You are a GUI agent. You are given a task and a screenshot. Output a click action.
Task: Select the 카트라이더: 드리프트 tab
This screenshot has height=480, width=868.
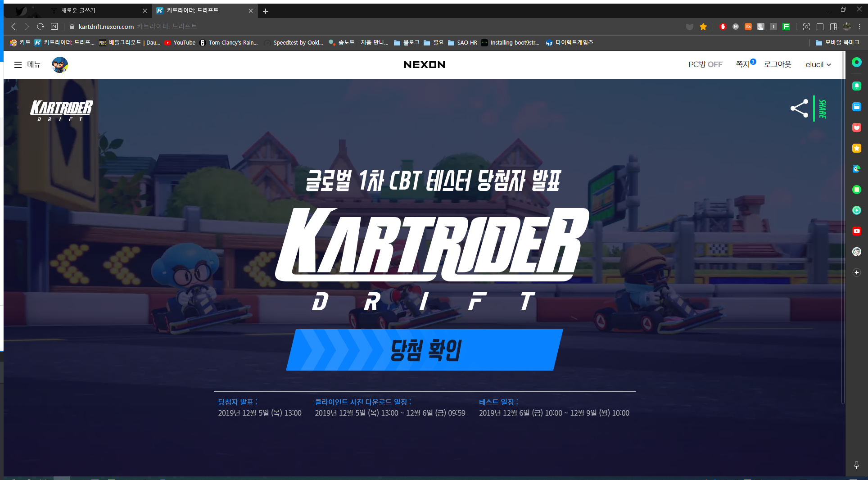coord(205,10)
